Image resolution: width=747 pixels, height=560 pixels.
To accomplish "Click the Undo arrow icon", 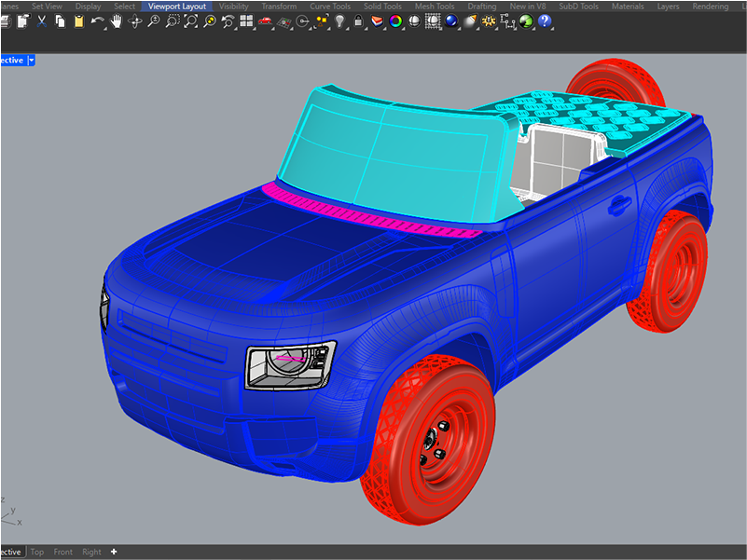I will pyautogui.click(x=97, y=20).
